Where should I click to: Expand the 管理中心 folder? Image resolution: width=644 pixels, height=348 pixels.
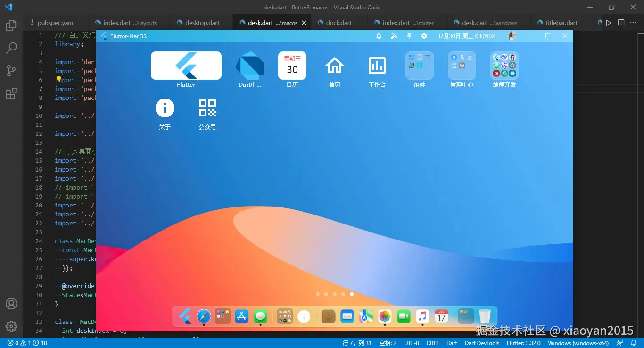(462, 66)
